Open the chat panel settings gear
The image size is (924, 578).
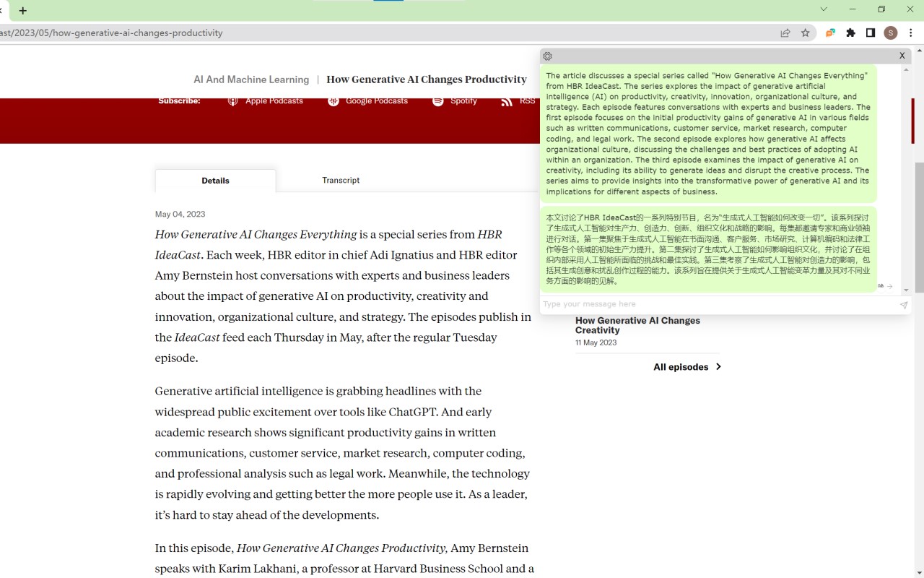(547, 56)
